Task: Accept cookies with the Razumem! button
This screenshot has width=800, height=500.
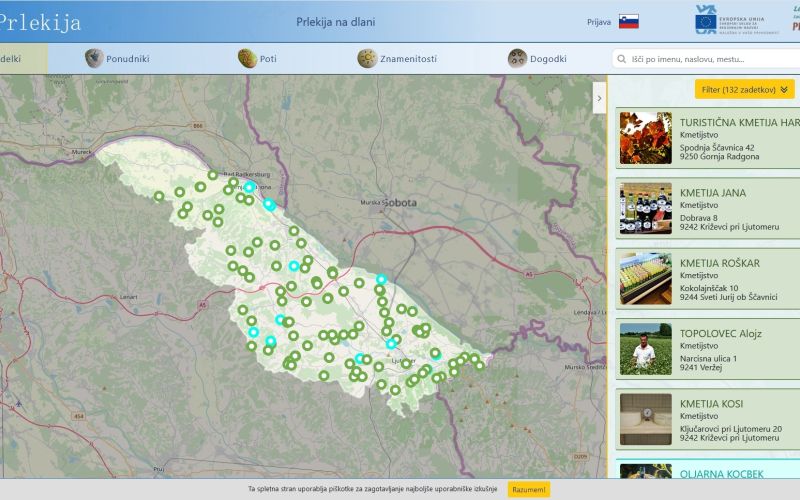Action: click(529, 489)
